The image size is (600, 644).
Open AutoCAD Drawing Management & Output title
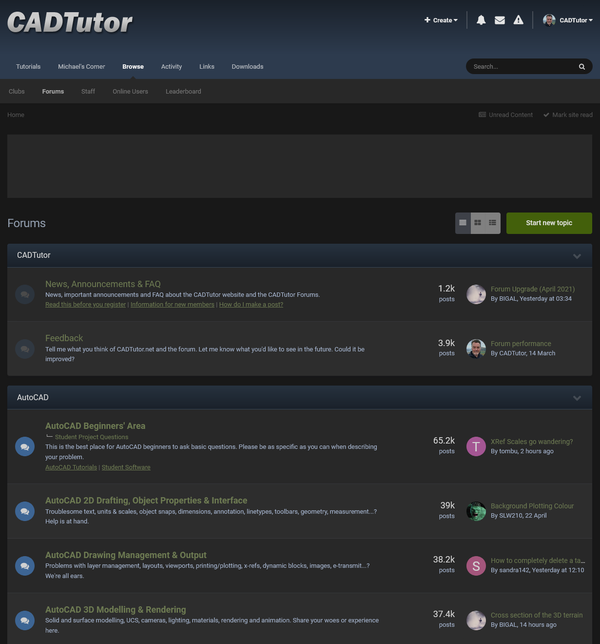coord(126,555)
